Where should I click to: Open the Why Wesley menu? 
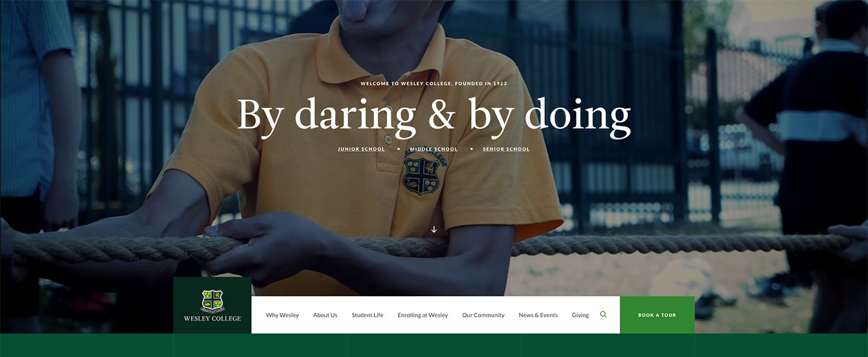point(282,315)
